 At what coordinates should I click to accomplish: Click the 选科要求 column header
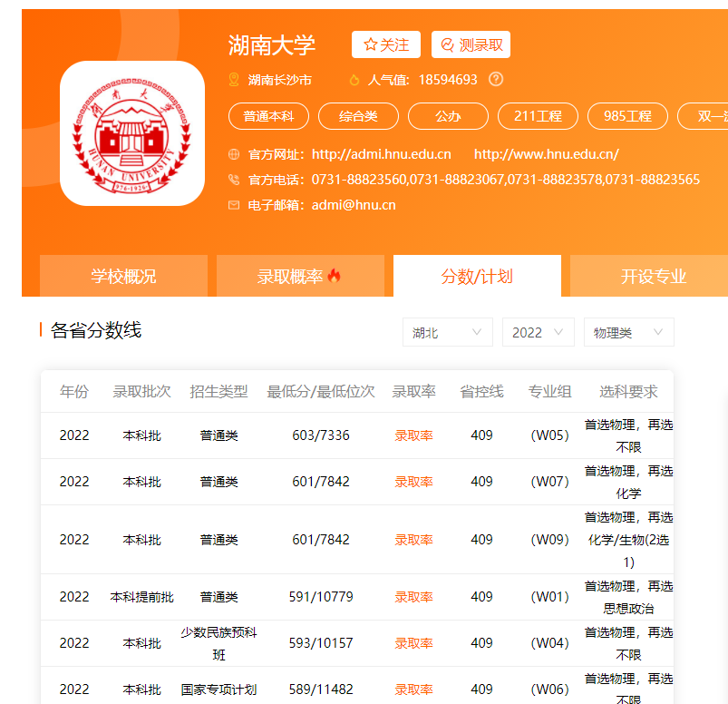pyautogui.click(x=628, y=392)
